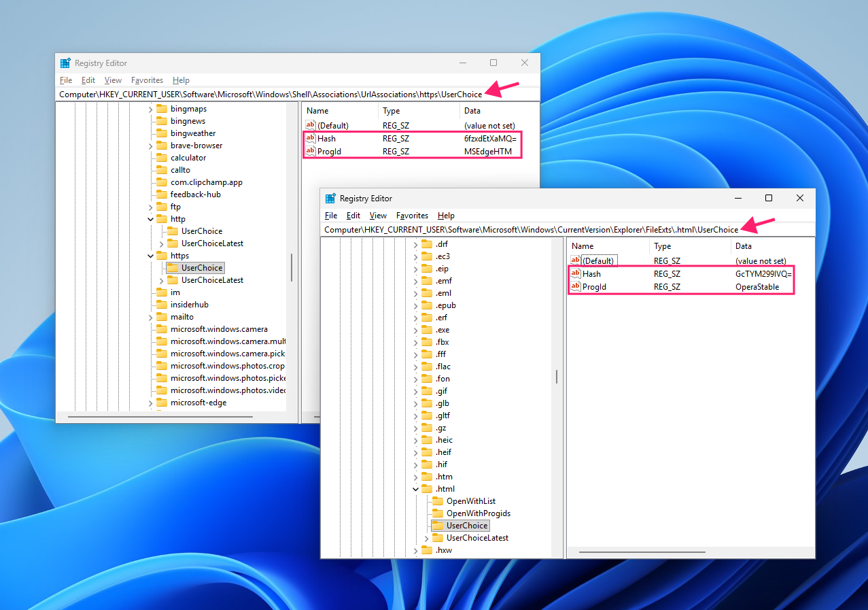Expand the .drf key
Image resolution: width=868 pixels, height=610 pixels.
[x=415, y=244]
